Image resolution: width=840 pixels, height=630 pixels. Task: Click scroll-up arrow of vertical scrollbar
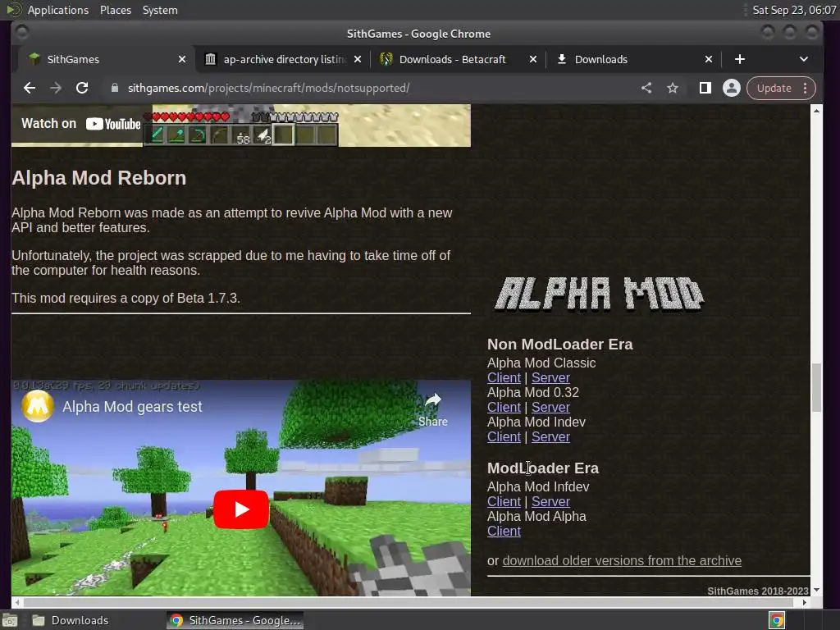click(816, 111)
